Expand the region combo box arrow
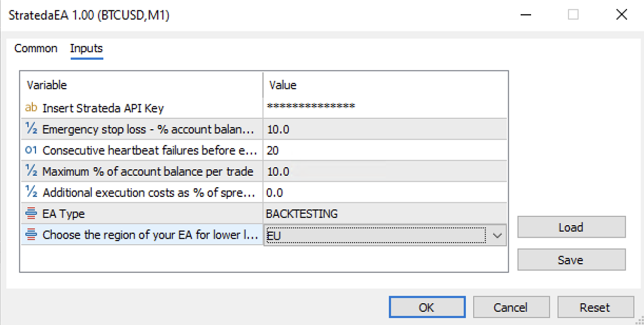644x325 pixels. click(497, 235)
